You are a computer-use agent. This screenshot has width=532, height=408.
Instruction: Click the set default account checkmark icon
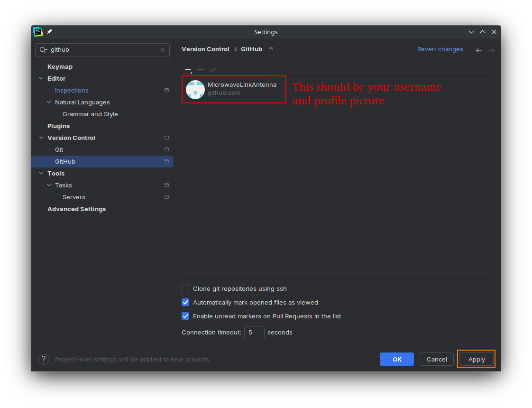click(x=213, y=70)
